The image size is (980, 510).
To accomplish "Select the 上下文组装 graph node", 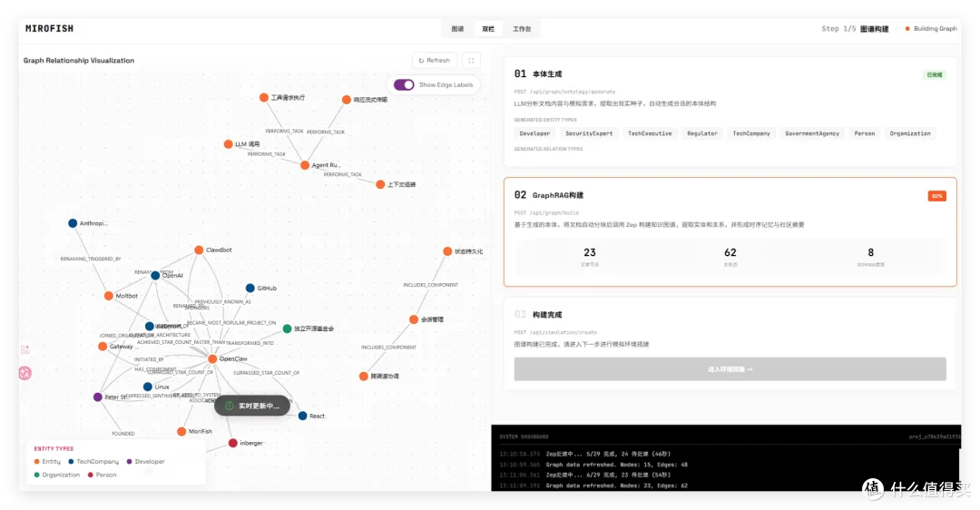I will 380,184.
